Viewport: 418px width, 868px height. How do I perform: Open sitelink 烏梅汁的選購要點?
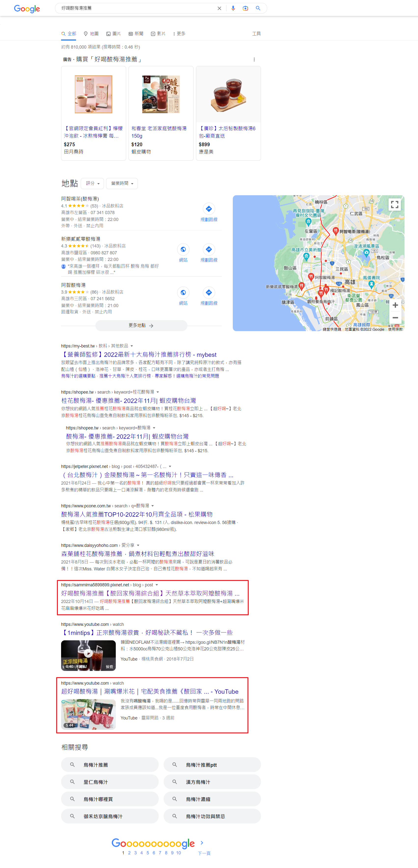tap(78, 376)
